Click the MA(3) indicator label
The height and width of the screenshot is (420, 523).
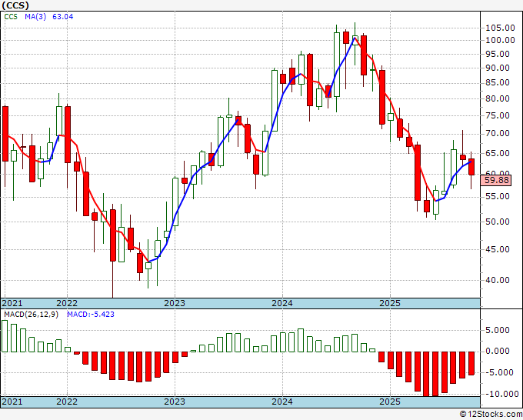tap(35, 17)
